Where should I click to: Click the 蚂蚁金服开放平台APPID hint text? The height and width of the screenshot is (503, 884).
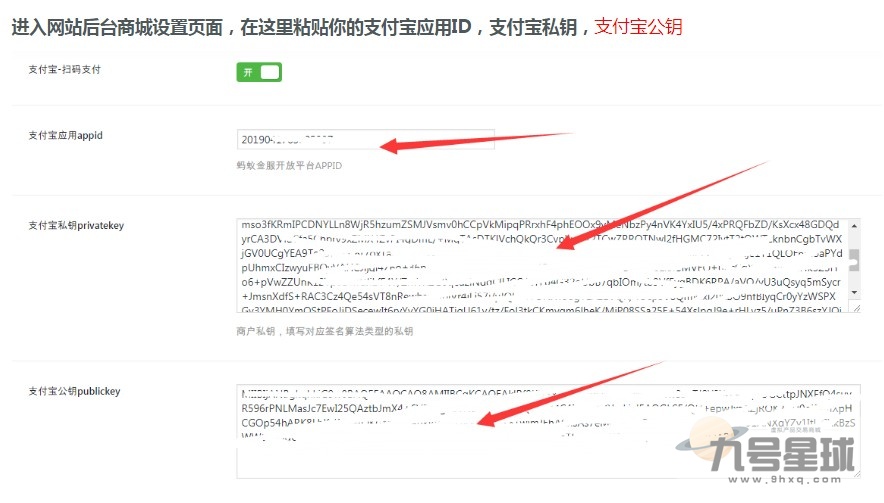289,165
